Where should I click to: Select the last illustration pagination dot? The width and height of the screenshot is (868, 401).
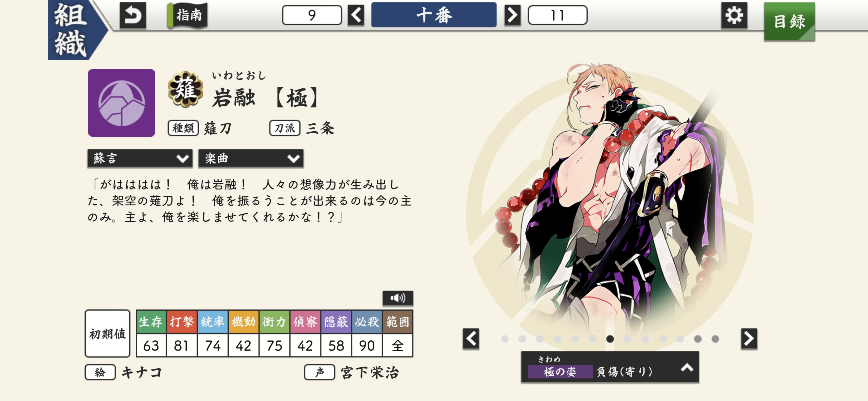pos(715,339)
